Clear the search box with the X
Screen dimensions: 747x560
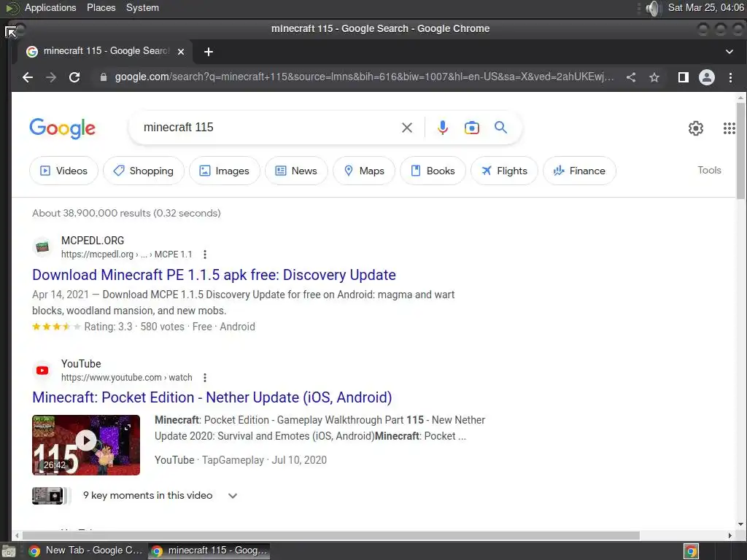coord(407,128)
